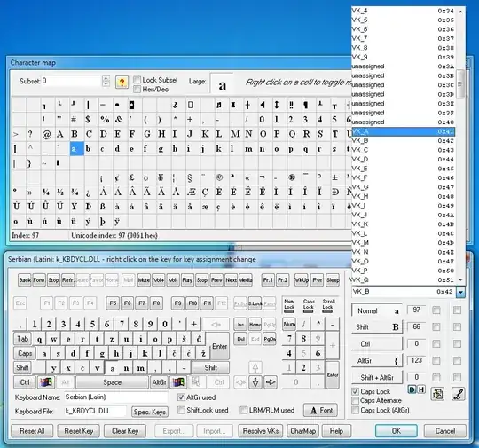Choose VK_4 0x34 from the list
The height and width of the screenshot is (448, 479).
404,11
